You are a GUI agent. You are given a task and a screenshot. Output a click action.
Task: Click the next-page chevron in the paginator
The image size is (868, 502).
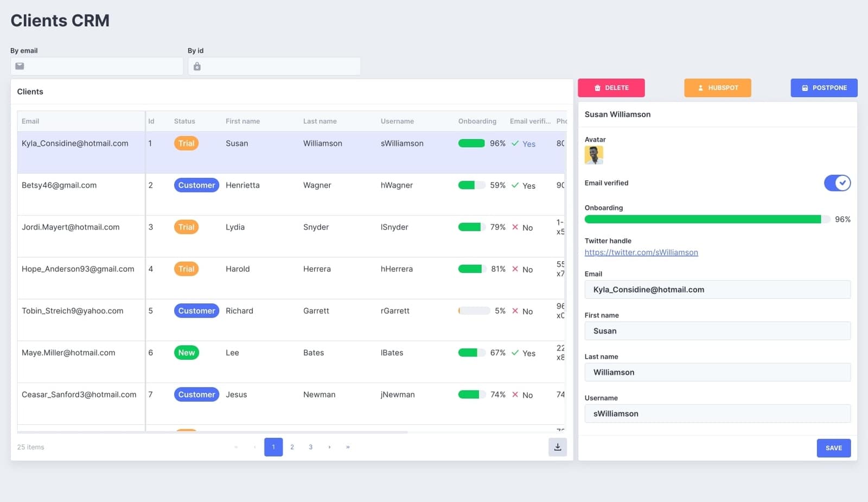pos(329,447)
